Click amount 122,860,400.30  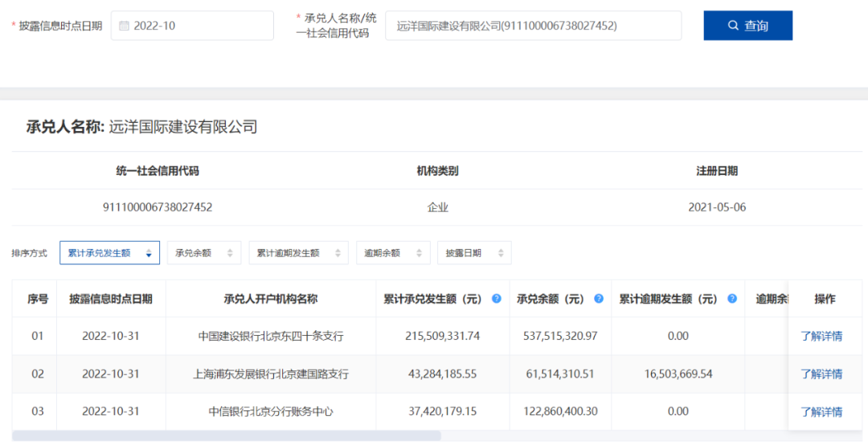[x=560, y=412]
